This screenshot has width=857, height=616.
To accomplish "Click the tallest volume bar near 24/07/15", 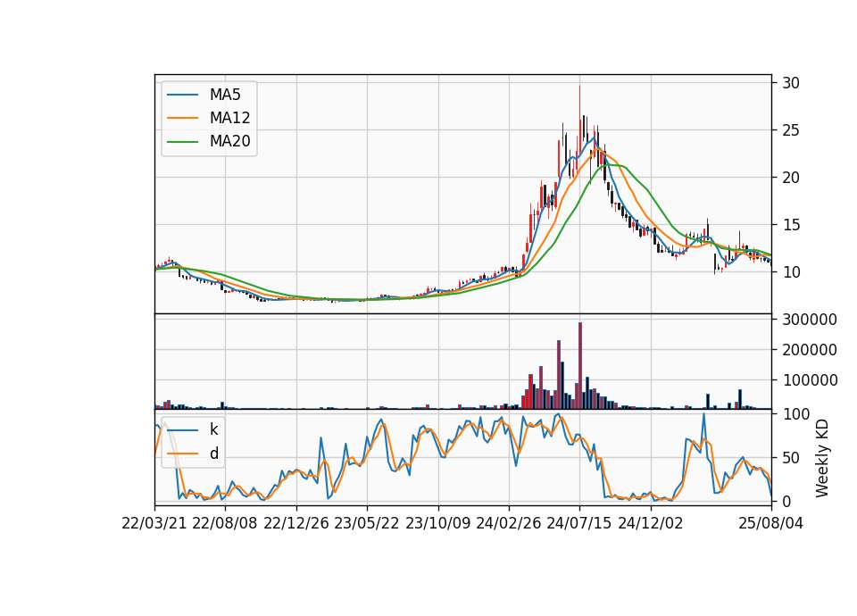I will [x=580, y=365].
